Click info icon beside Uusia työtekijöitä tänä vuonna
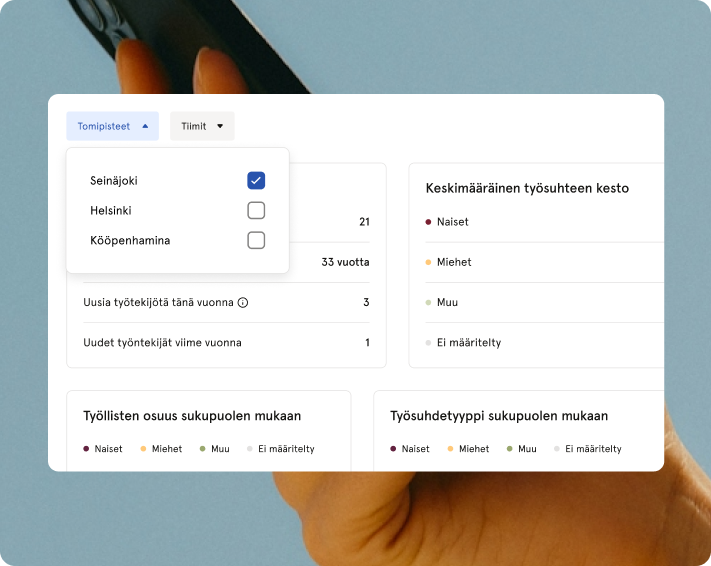The image size is (711, 566). [x=243, y=302]
